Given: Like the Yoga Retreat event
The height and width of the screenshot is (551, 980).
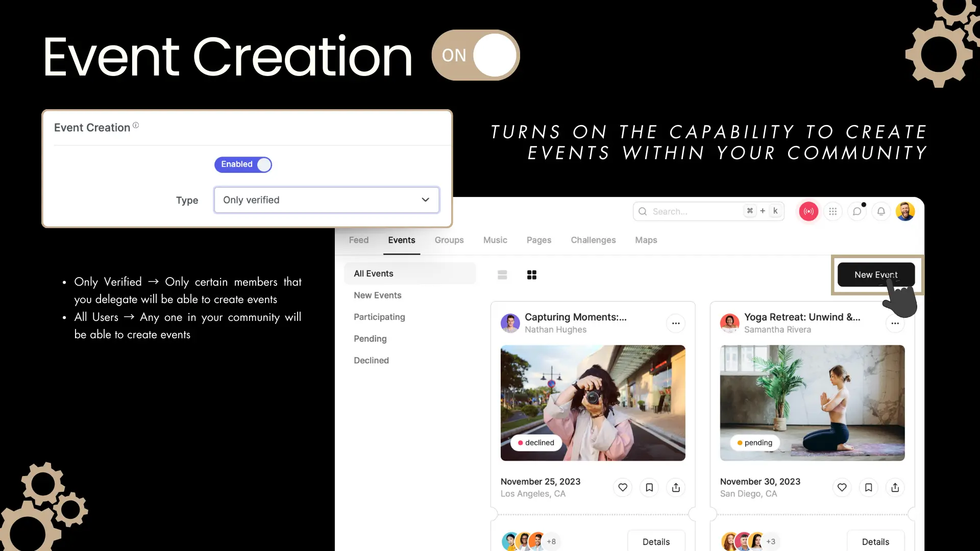Looking at the screenshot, I should [x=842, y=488].
